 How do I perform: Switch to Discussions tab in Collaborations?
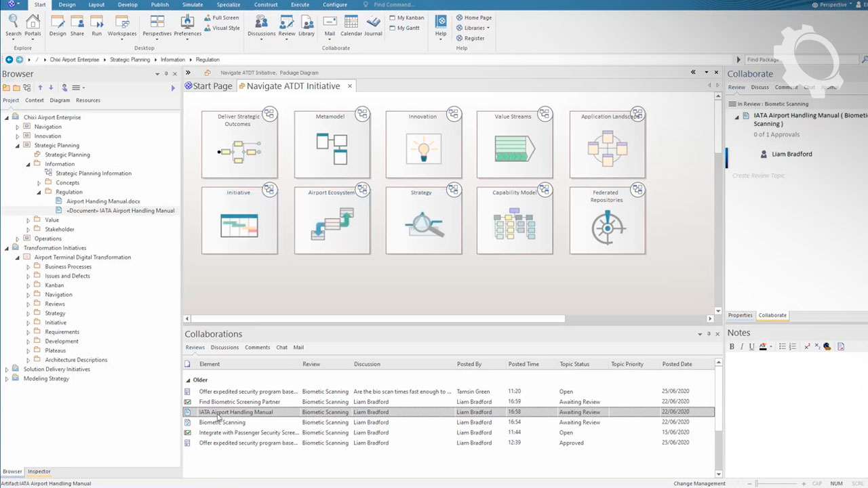tap(224, 347)
